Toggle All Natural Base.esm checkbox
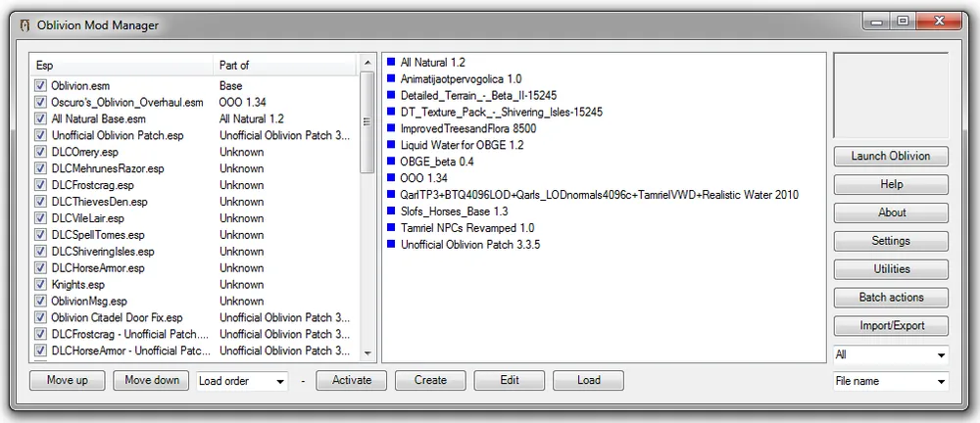980x423 pixels. (x=41, y=118)
